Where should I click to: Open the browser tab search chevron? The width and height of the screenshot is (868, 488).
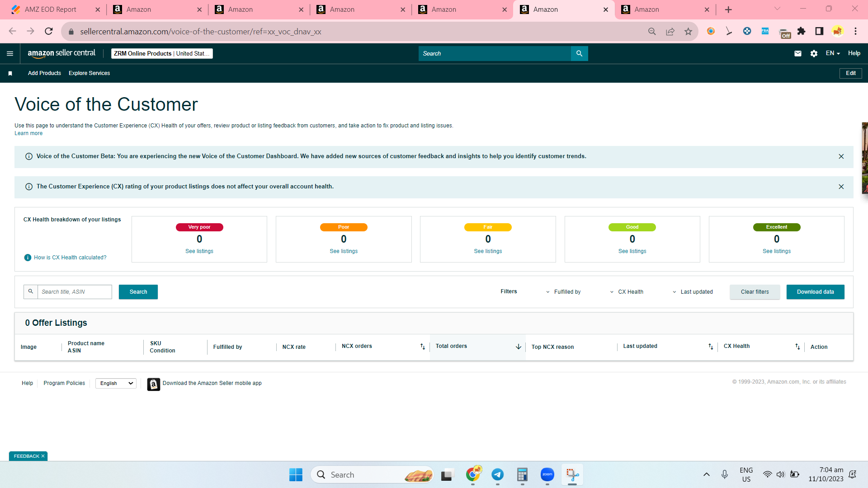[x=777, y=9]
